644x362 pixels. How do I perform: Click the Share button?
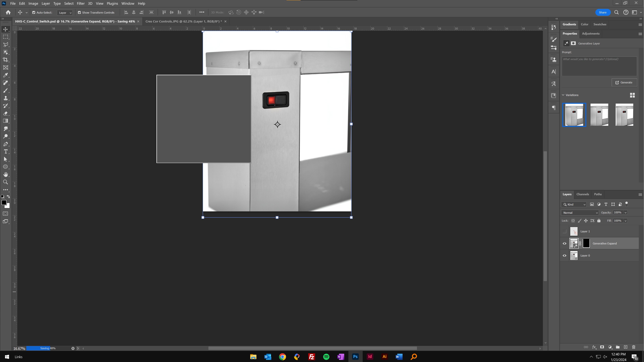(603, 12)
